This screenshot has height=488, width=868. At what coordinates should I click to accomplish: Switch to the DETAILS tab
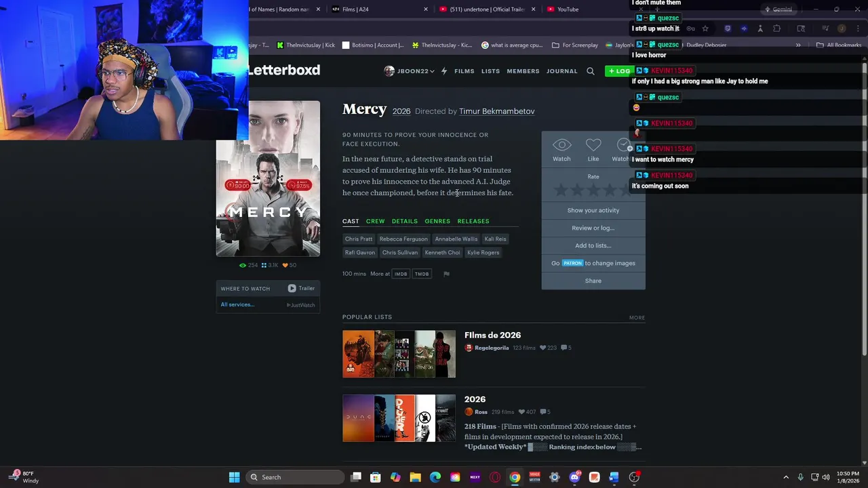click(404, 221)
